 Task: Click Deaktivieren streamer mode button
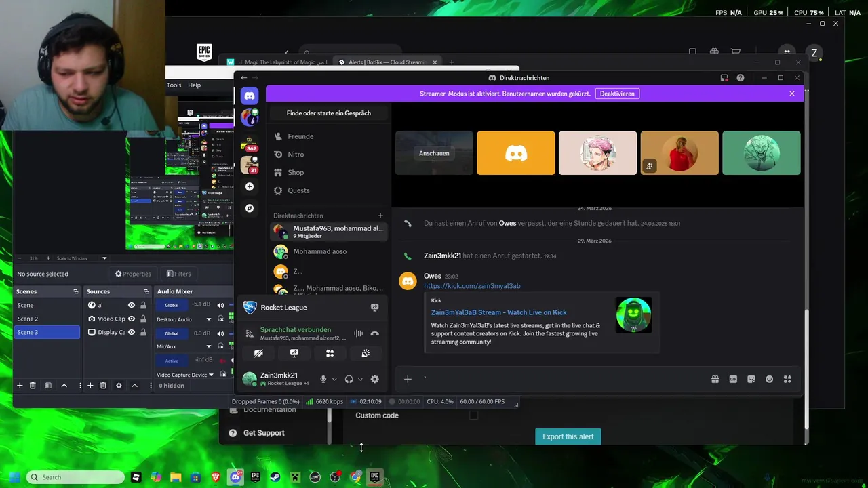click(617, 94)
